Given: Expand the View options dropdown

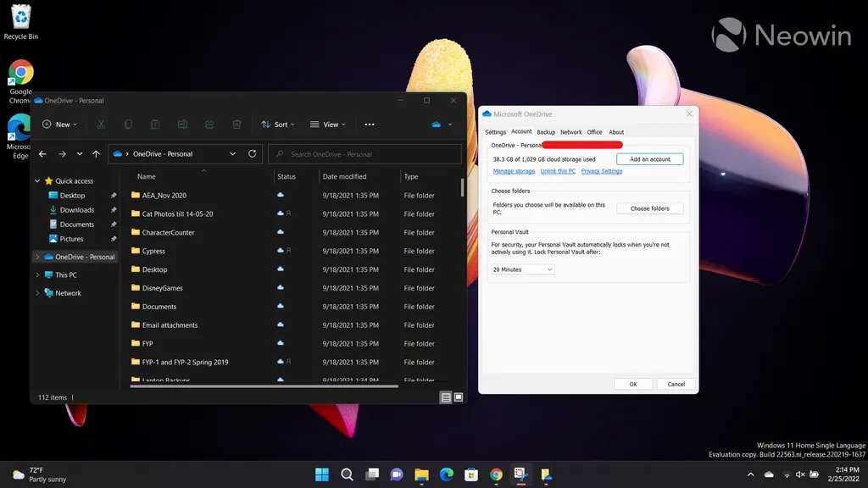Looking at the screenshot, I should coord(326,125).
